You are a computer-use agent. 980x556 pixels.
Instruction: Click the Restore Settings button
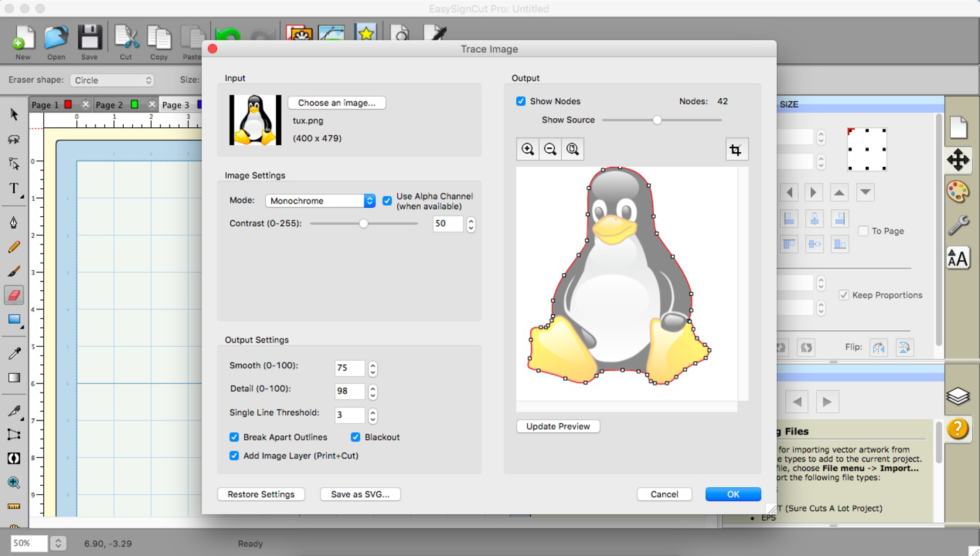pos(261,494)
